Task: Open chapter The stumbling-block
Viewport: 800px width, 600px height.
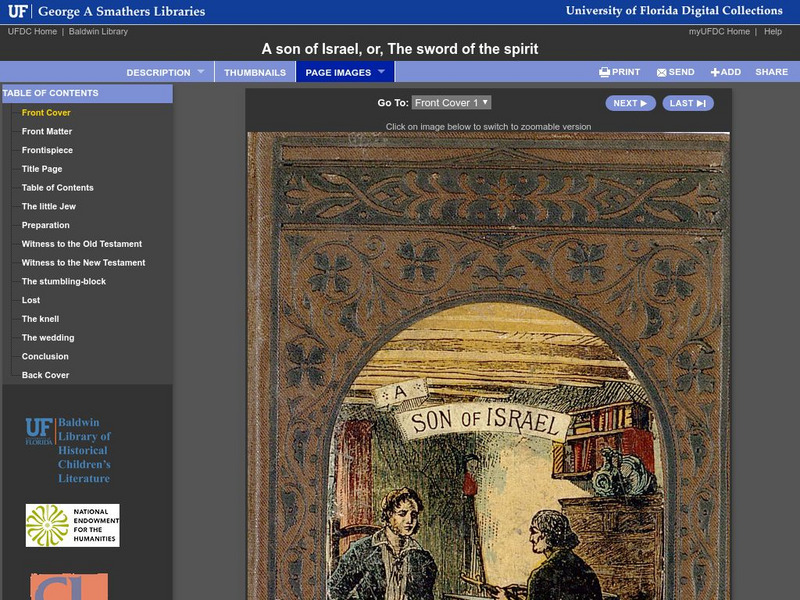Action: point(63,282)
